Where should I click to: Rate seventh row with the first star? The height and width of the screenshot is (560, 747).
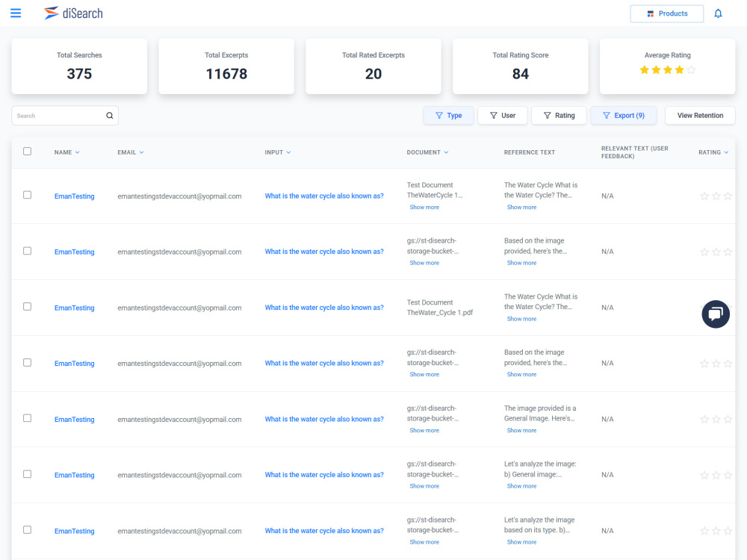pyautogui.click(x=704, y=530)
